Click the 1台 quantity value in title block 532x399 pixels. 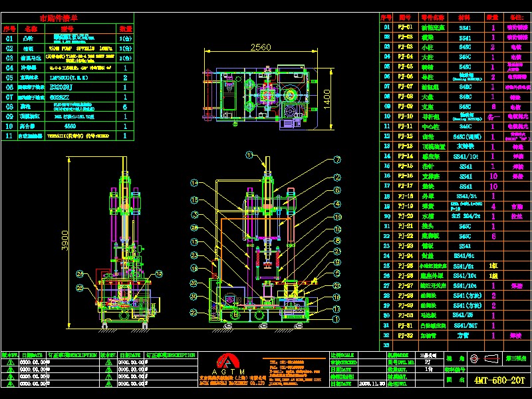429,370
